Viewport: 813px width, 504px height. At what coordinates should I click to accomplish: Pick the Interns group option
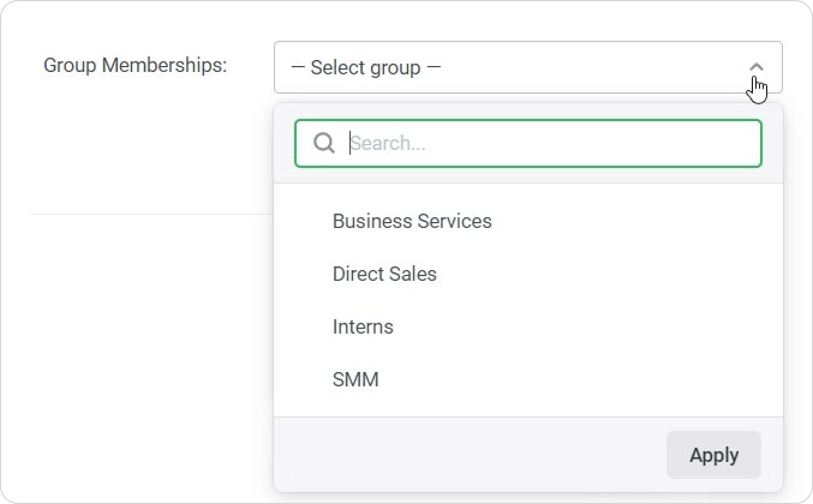click(363, 327)
